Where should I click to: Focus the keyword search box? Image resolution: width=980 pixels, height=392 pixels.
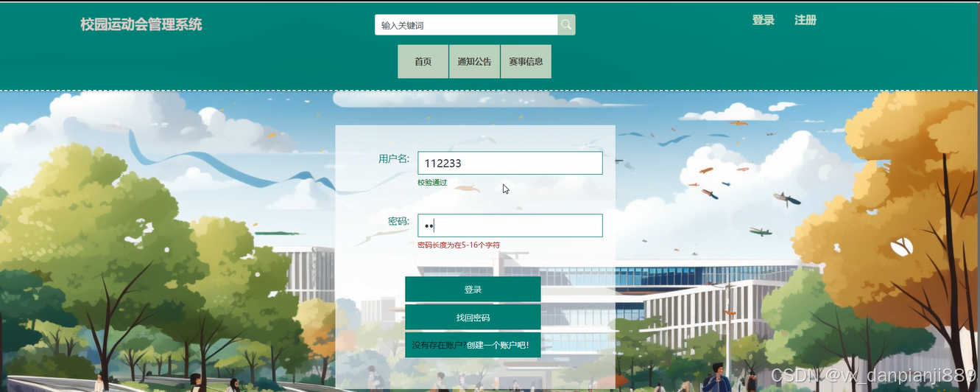pyautogui.click(x=466, y=25)
